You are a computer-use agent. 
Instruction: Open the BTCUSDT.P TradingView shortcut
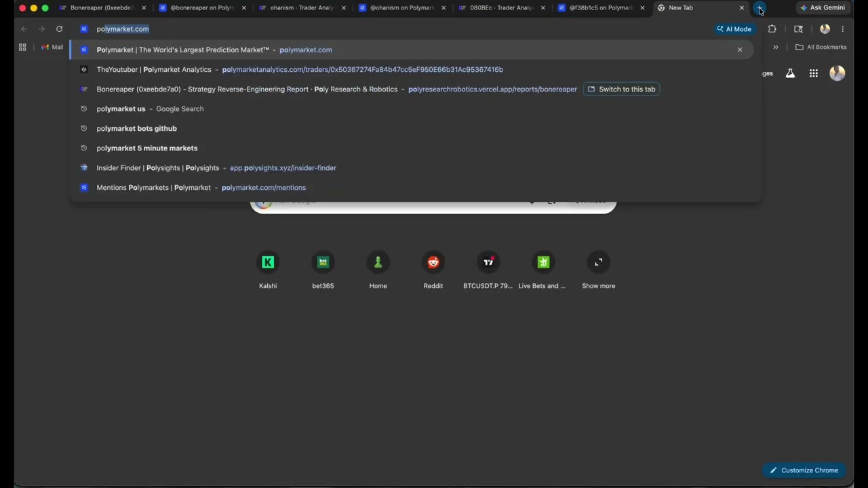point(488,270)
